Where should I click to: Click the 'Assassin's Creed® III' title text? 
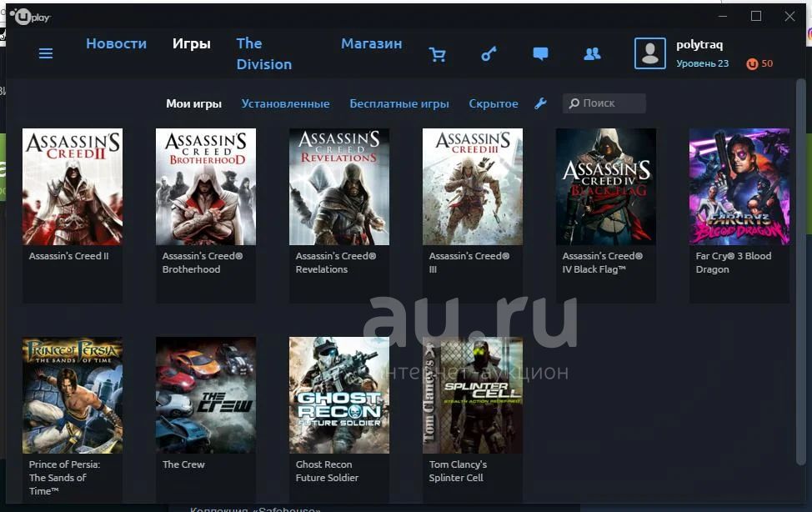(469, 263)
